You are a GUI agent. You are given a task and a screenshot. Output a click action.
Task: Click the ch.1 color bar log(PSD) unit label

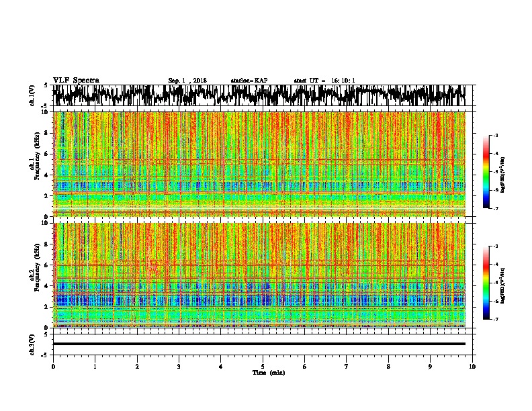coord(503,175)
